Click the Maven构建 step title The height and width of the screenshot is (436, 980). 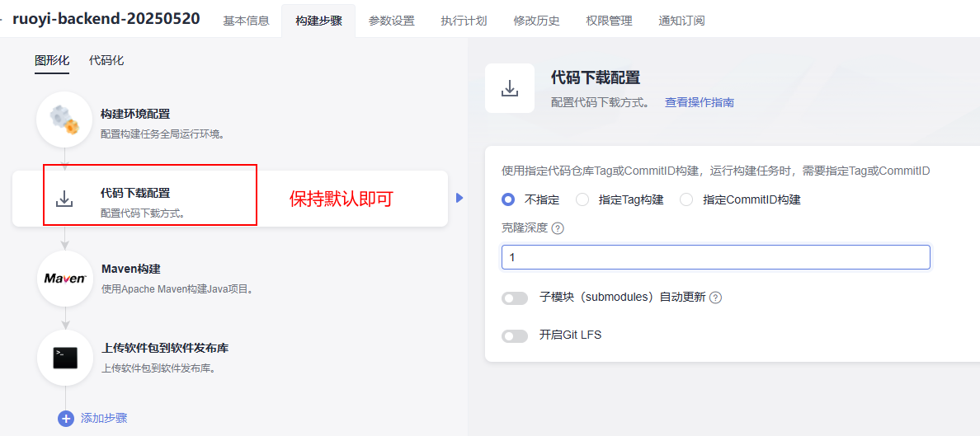click(131, 269)
